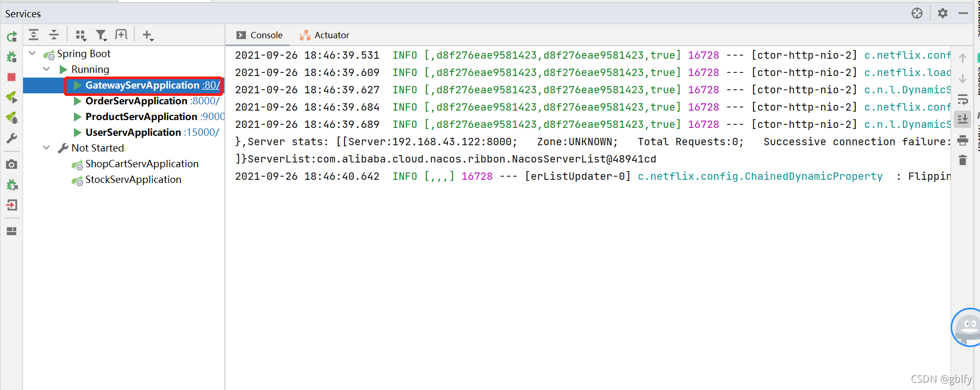Click the floating assistant avatar at right edge
Image resolution: width=980 pixels, height=390 pixels.
966,328
